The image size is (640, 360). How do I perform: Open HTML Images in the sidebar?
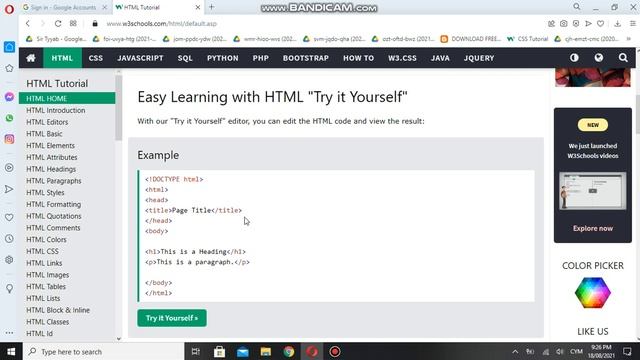pyautogui.click(x=47, y=275)
